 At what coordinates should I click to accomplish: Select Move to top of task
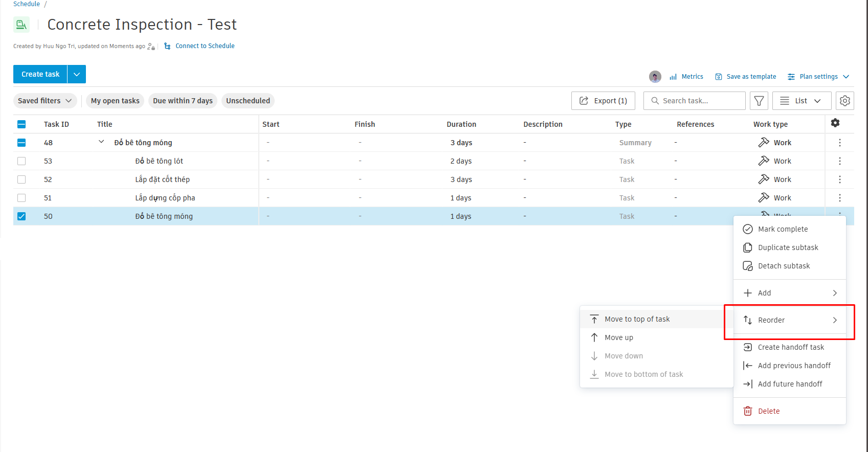coord(657,319)
